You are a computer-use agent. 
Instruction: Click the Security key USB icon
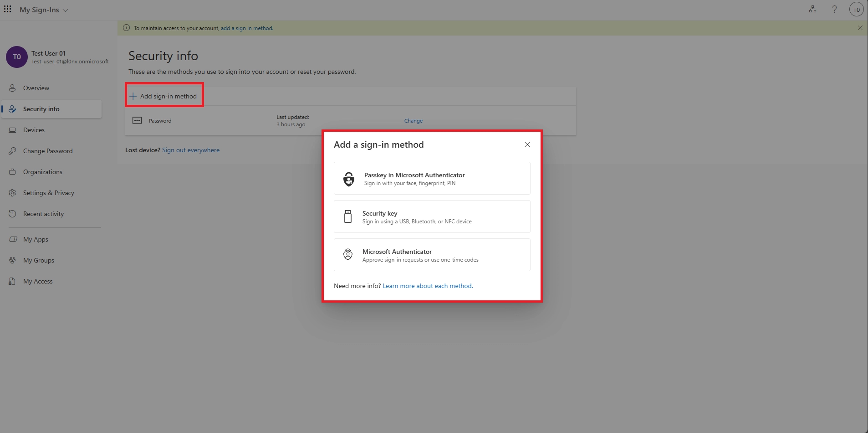click(x=348, y=216)
